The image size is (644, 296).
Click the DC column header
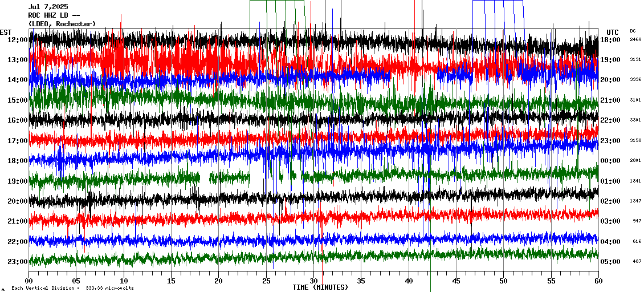[633, 31]
